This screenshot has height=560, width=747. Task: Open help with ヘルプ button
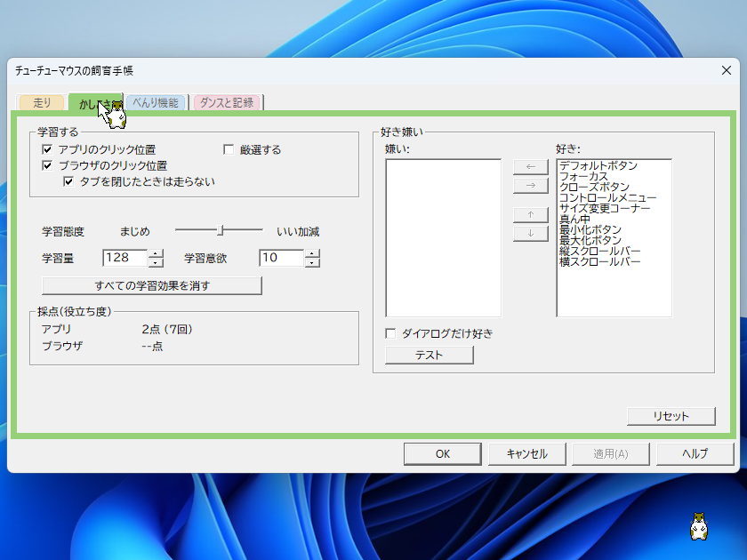tap(695, 454)
